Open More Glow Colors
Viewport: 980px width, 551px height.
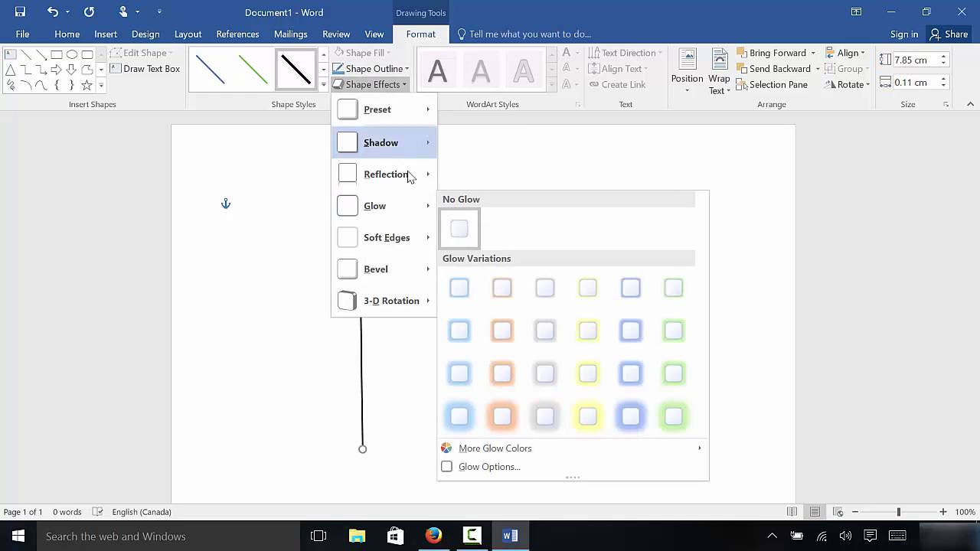pos(572,448)
